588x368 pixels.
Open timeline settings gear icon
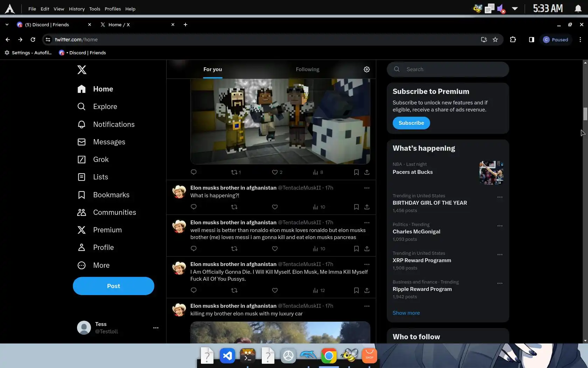click(366, 69)
